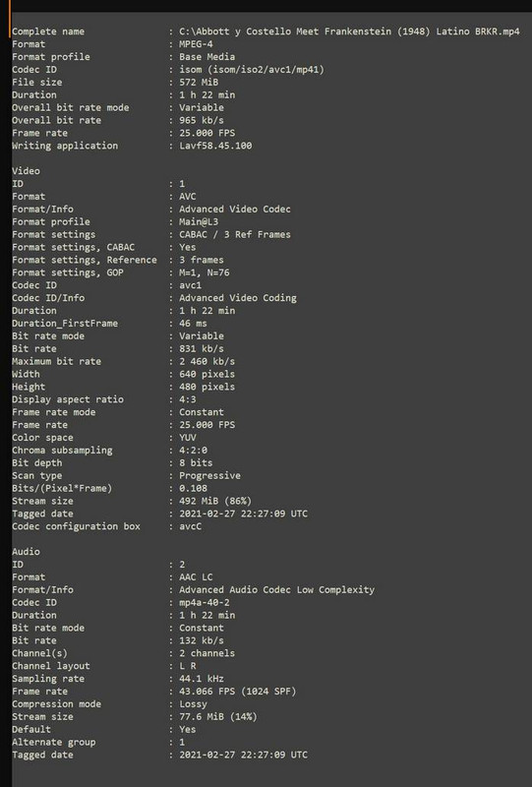Click the Scan type value Progressive
Screen dimensions: 532x787
pyautogui.click(x=209, y=476)
